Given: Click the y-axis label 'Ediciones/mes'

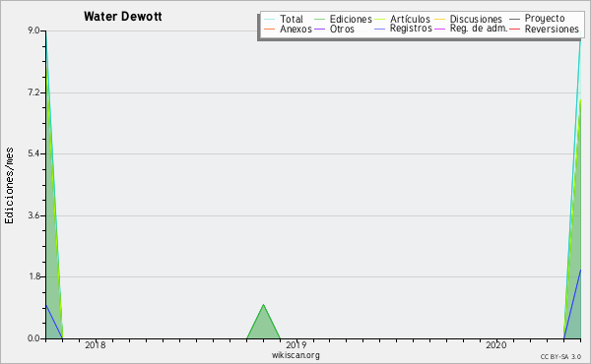Looking at the screenshot, I should [9, 186].
